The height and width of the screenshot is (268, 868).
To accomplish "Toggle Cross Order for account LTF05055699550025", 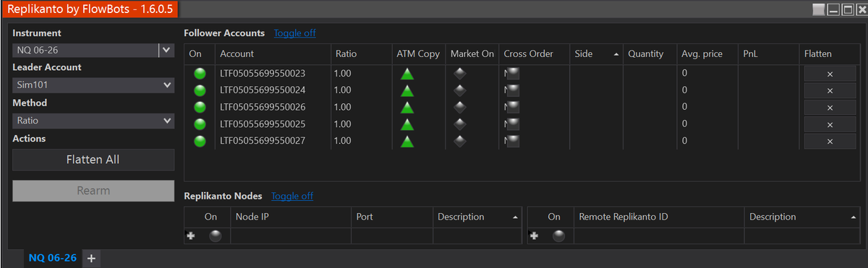I will [x=513, y=124].
